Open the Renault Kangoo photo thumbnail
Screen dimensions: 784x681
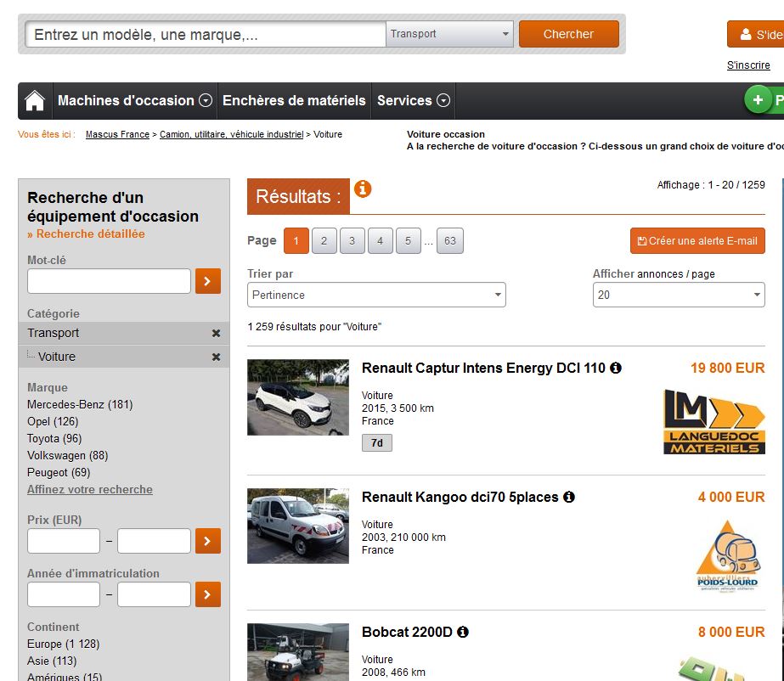coord(298,526)
